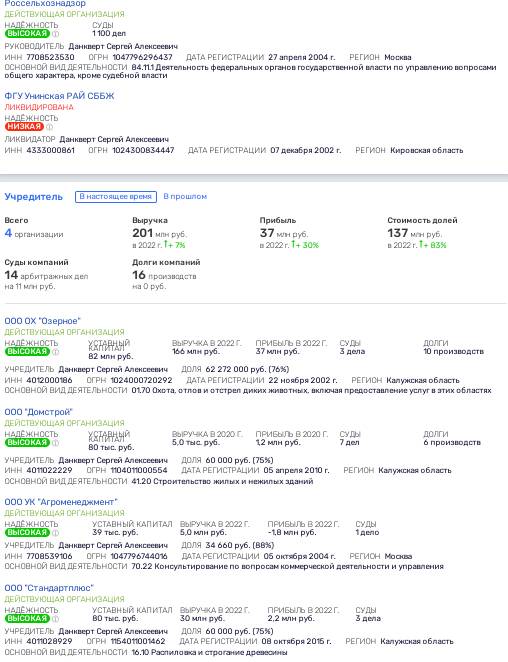Viewport: 508px width, 662px height.
Task: Click revenue figure "201 млн руб."
Action: click(159, 233)
